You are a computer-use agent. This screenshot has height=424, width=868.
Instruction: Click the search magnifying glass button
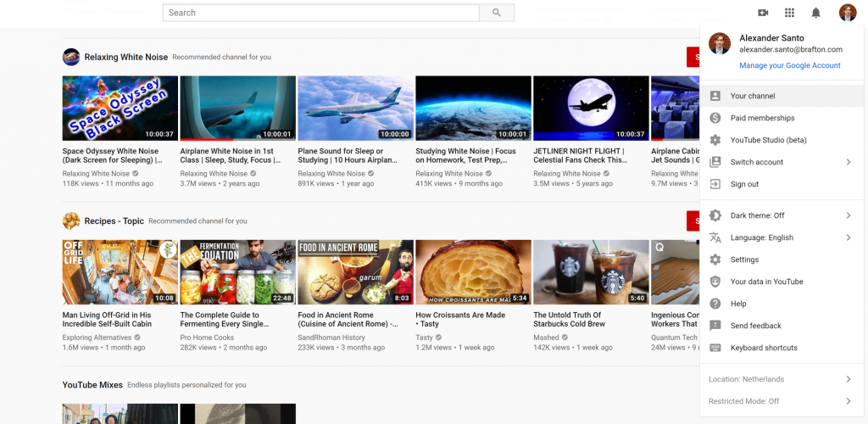[x=497, y=13]
